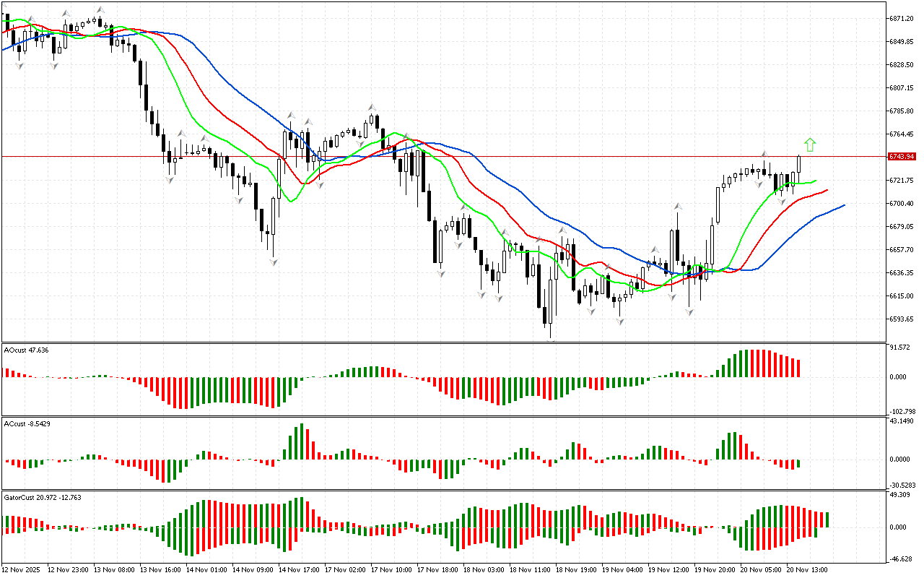Viewport: 924px width, 578px height.
Task: Select the fractal arrow above the 17 Nov 10:00 peak
Action: pyautogui.click(x=372, y=108)
